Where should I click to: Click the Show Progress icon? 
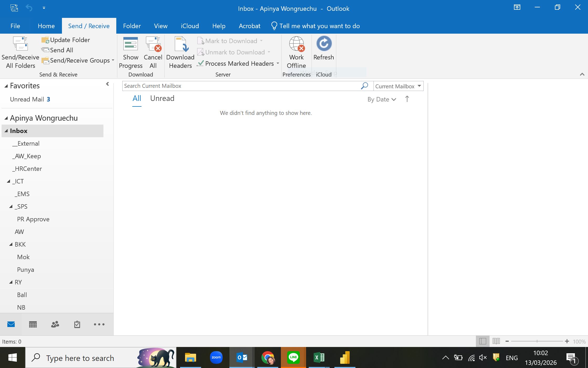pos(130,44)
